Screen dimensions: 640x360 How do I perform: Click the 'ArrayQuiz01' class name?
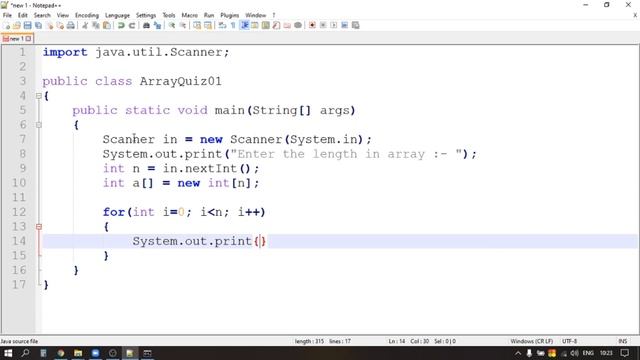pos(180,81)
